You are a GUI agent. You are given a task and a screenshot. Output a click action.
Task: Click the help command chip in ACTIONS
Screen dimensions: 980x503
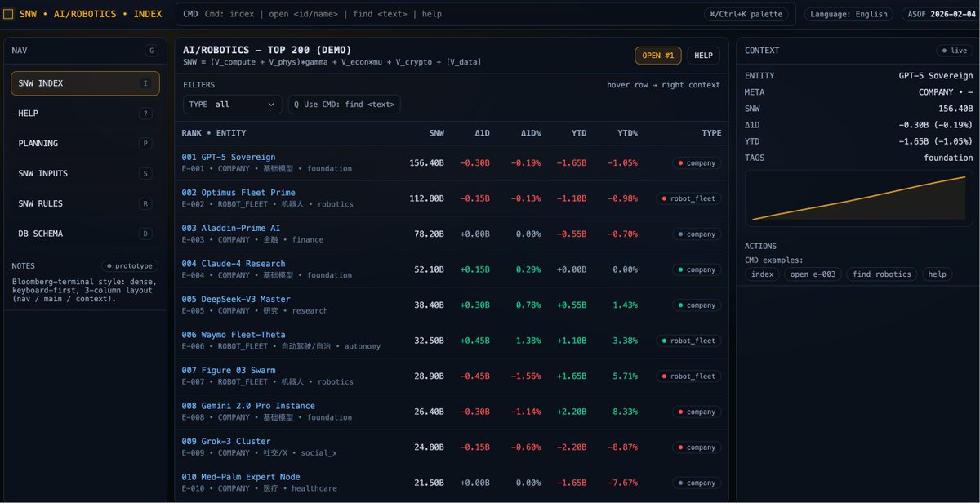click(x=938, y=274)
